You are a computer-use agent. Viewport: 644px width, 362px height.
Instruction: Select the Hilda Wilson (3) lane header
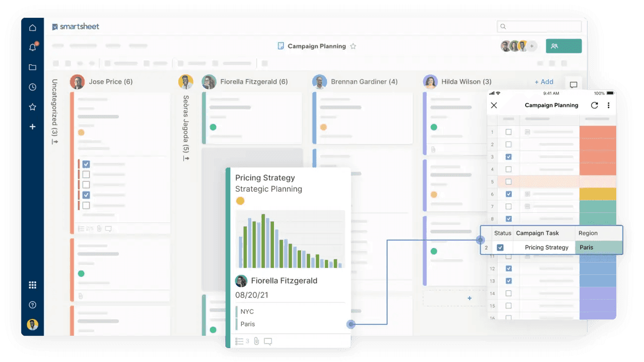click(x=467, y=82)
